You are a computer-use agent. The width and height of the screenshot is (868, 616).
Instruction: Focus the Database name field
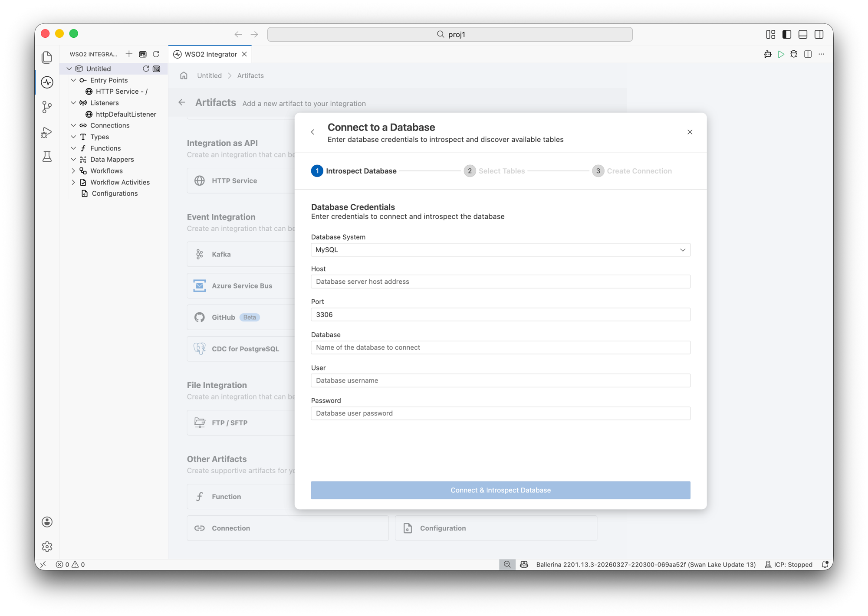(x=500, y=347)
